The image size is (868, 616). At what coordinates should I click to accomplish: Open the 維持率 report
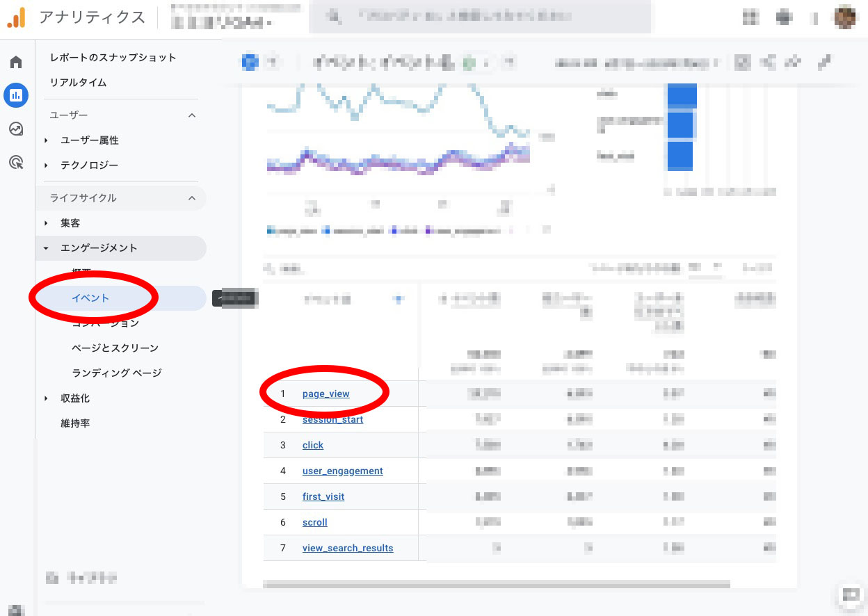tap(75, 423)
